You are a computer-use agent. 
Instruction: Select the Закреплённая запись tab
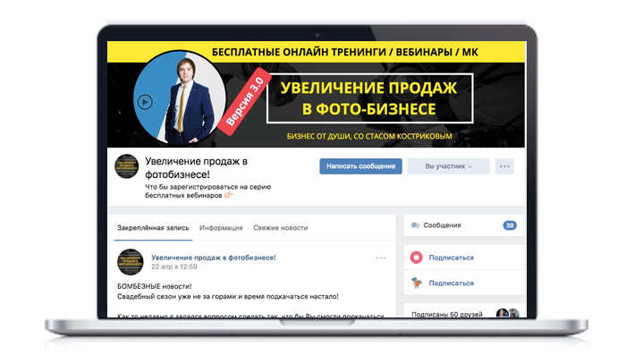point(153,228)
